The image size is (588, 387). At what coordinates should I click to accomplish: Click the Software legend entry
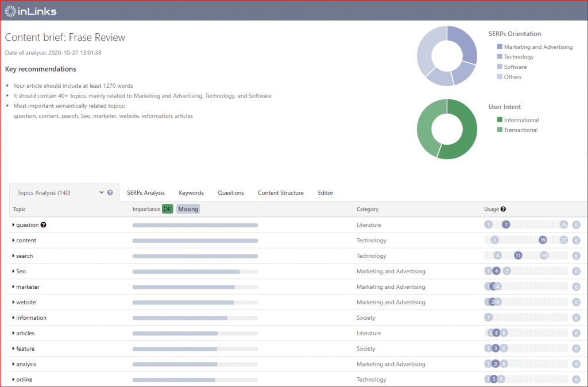(512, 67)
